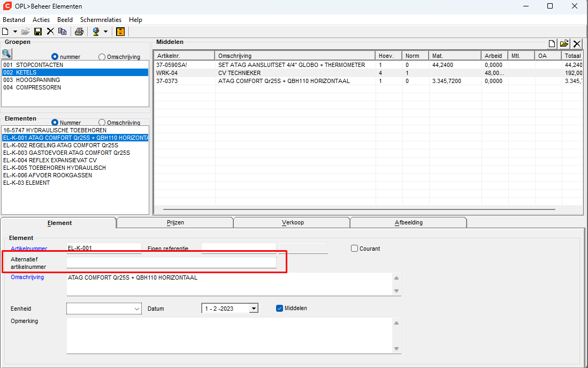Open the dropdown arrow beside New icon
Image resolution: width=588 pixels, height=368 pixels.
(x=15, y=32)
